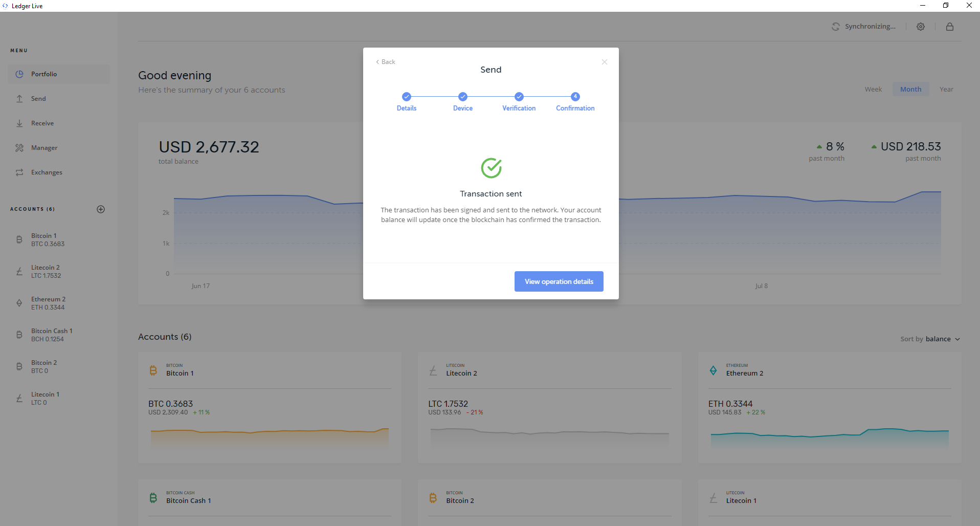Click the BTC 0.3683 card balance
The width and height of the screenshot is (980, 526).
(170, 404)
